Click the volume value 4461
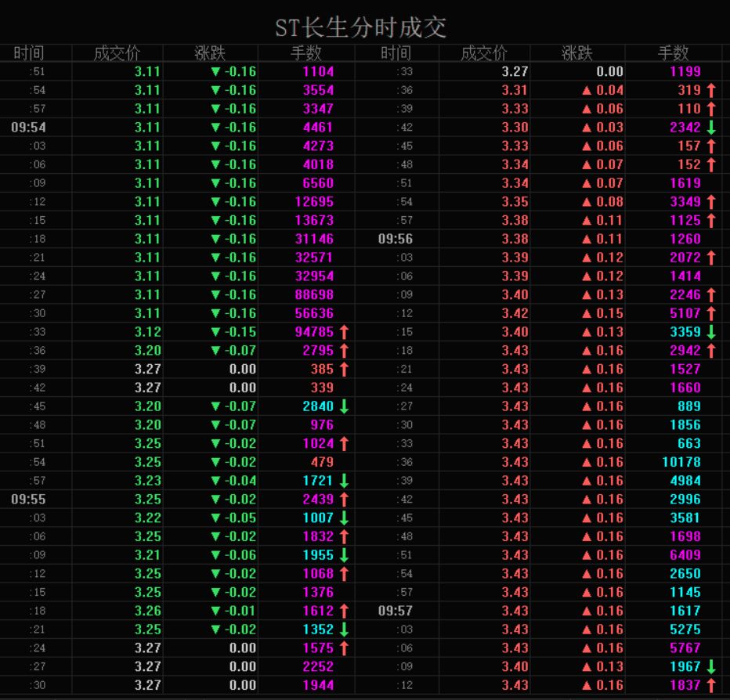Screen dimensions: 730x700 point(318,127)
